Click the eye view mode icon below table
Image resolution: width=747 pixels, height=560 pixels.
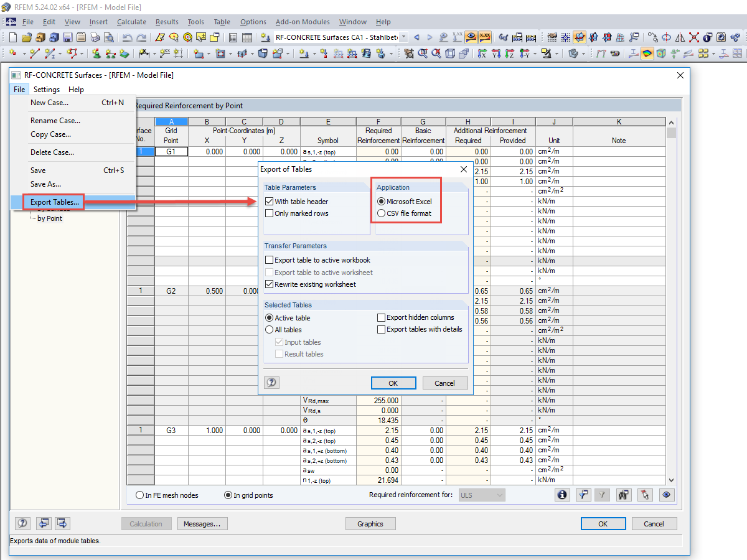[667, 495]
